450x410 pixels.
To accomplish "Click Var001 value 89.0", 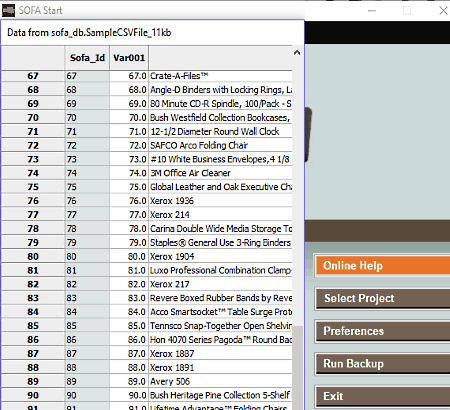I will (x=129, y=381).
